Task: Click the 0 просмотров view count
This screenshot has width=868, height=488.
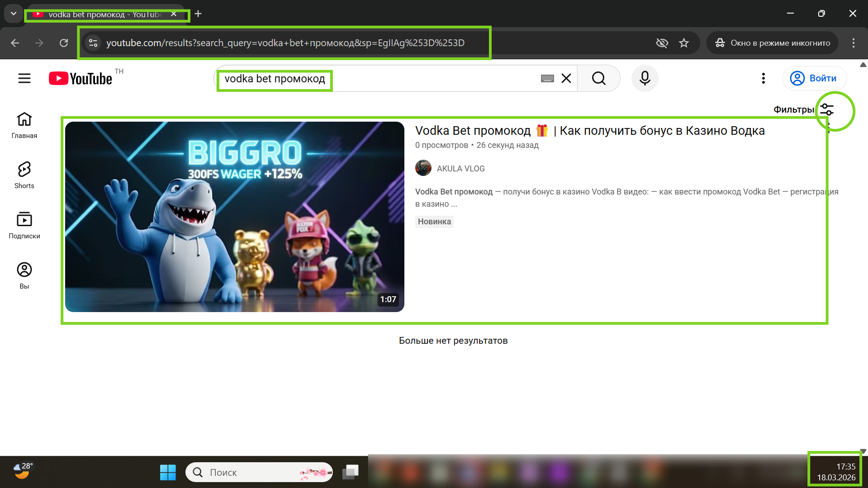Action: pyautogui.click(x=441, y=145)
